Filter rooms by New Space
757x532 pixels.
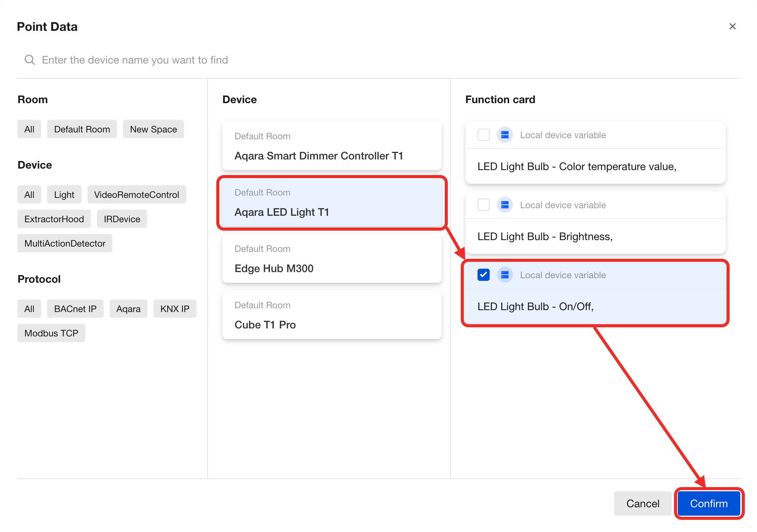click(x=153, y=129)
